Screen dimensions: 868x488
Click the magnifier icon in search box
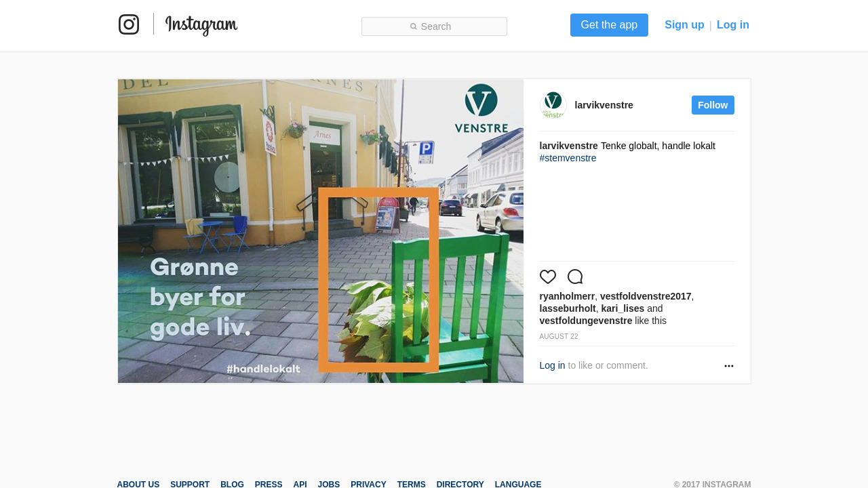pos(414,26)
